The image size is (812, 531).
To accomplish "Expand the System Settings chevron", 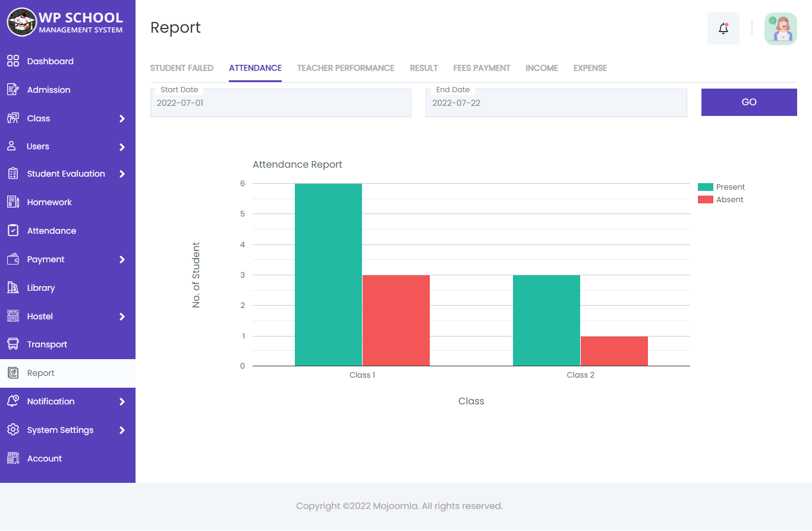I will [x=122, y=430].
